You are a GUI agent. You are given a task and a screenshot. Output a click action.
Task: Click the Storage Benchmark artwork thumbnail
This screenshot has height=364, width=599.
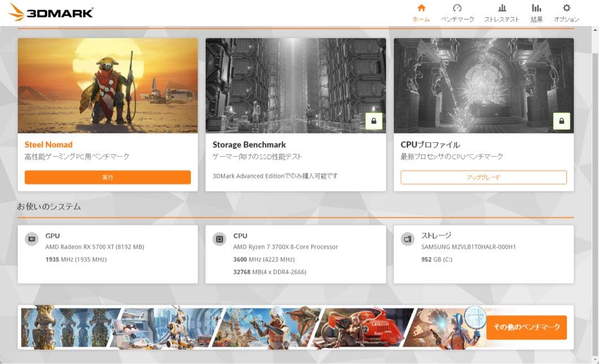tap(296, 85)
